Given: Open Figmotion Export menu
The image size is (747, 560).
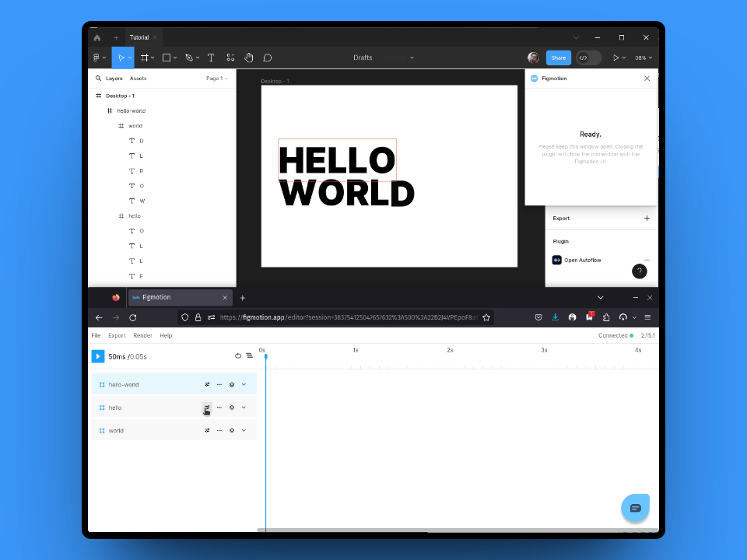Looking at the screenshot, I should 117,336.
